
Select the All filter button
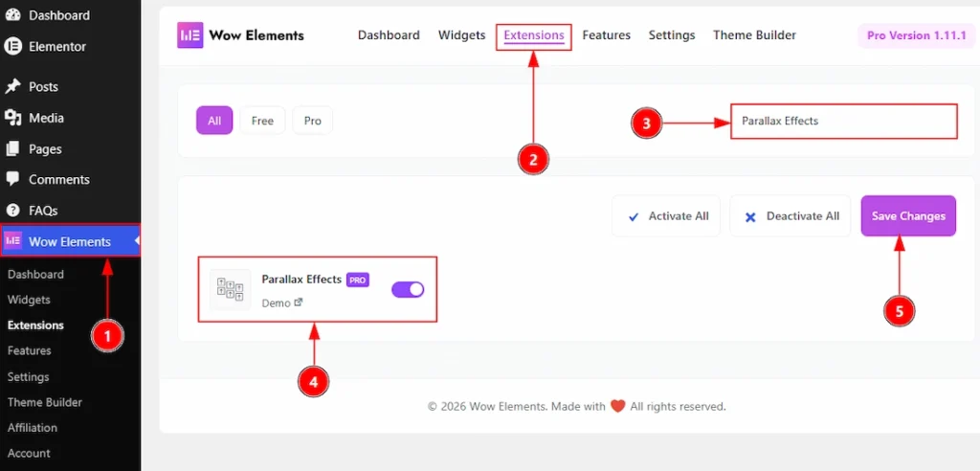click(x=214, y=120)
